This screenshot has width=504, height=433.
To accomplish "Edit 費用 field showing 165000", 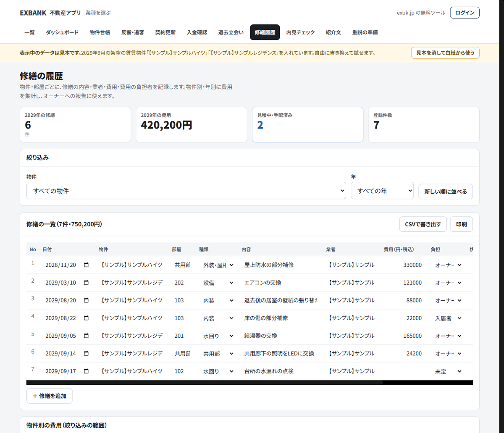I will click(x=404, y=336).
